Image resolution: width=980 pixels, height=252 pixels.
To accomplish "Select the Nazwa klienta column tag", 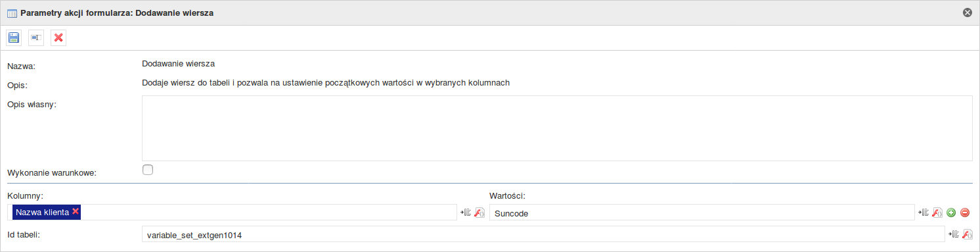I will point(42,212).
